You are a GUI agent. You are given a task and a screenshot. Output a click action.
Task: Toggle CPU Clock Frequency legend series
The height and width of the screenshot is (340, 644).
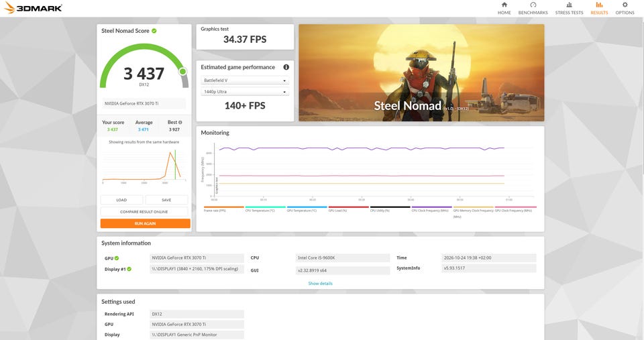[x=430, y=209]
